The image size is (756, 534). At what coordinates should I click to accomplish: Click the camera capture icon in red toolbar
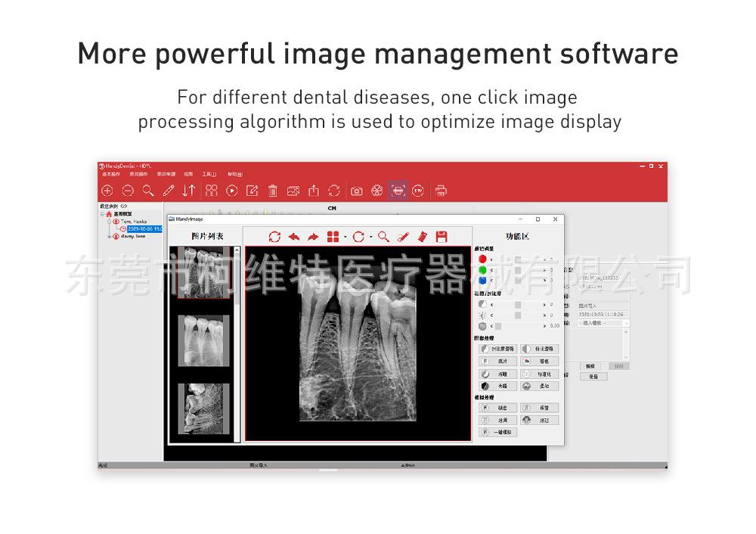pyautogui.click(x=357, y=191)
